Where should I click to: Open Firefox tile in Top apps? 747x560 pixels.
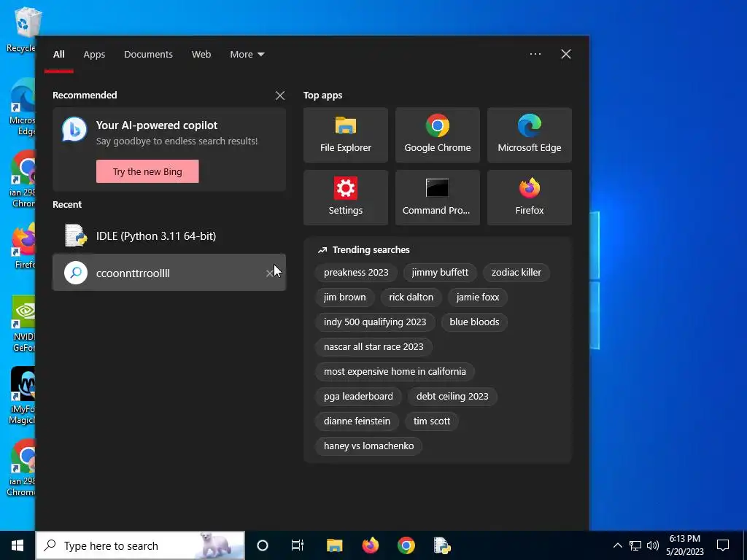(x=530, y=198)
